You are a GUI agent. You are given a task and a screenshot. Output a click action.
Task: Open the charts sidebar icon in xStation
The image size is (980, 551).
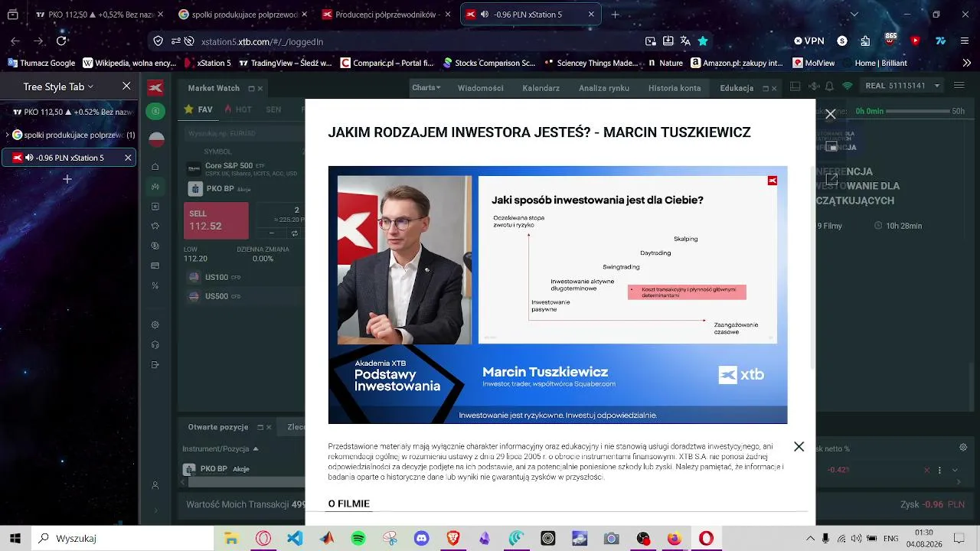click(x=155, y=187)
